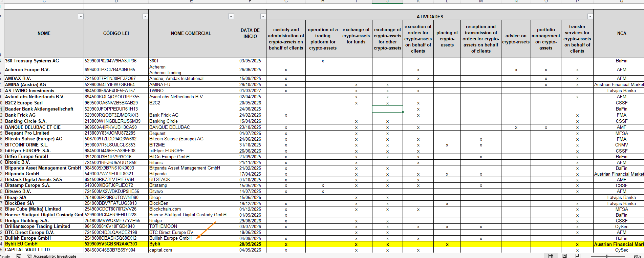Open the DATA DE INÍCIO filter dropdown
The height and width of the screenshot is (258, 644).
(x=263, y=17)
